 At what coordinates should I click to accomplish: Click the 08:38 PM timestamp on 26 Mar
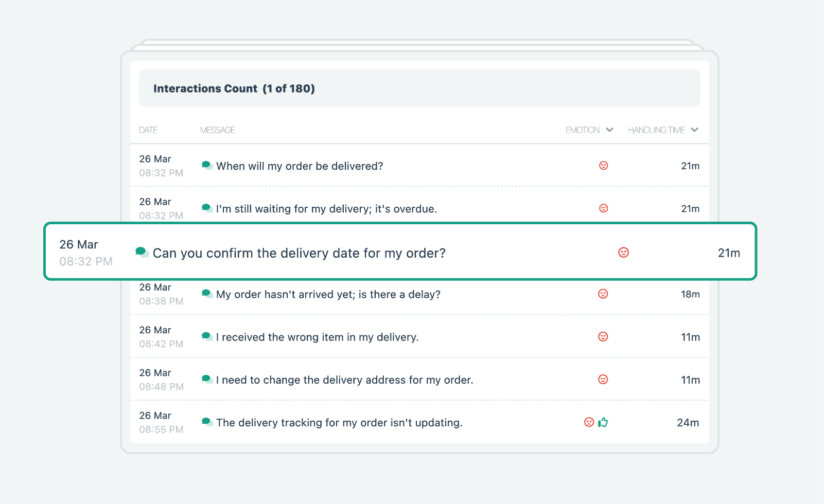coord(161,301)
